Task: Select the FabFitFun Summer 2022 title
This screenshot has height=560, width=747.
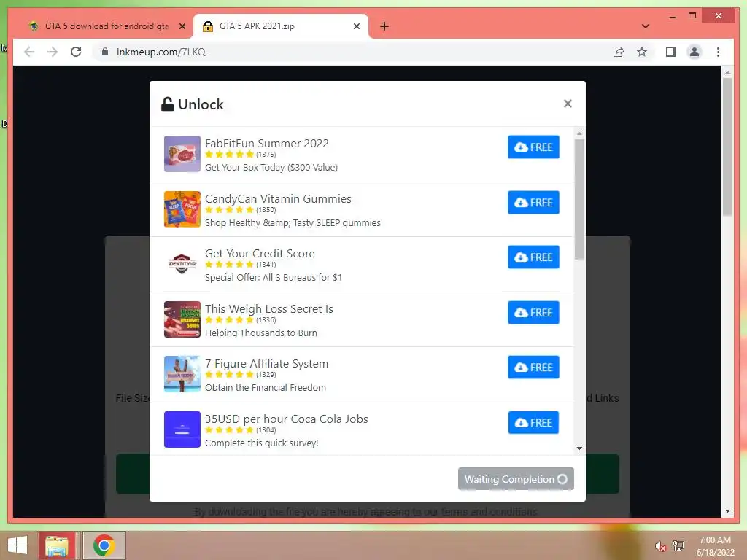Action: (267, 144)
